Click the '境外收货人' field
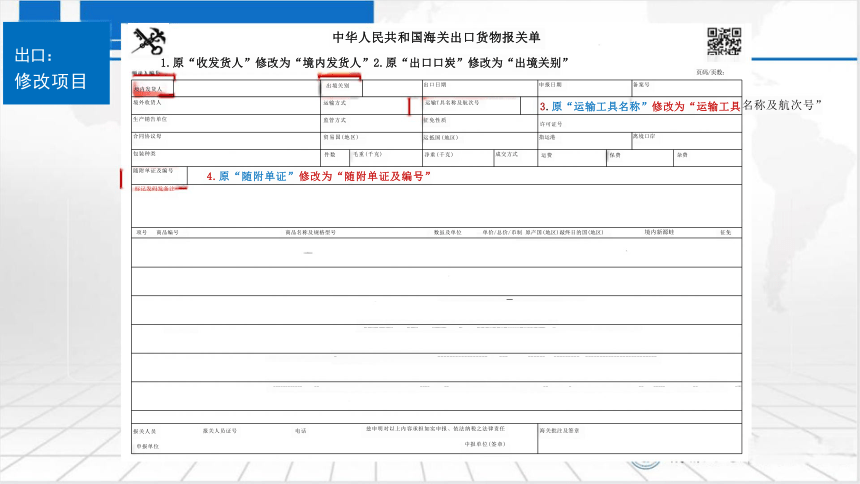Image resolution: width=860 pixels, height=484 pixels. pyautogui.click(x=225, y=105)
